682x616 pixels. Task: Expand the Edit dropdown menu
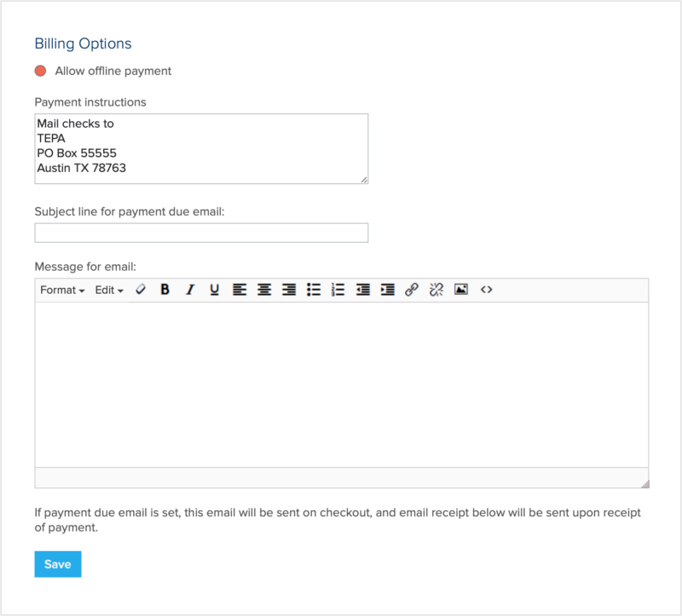pos(109,290)
